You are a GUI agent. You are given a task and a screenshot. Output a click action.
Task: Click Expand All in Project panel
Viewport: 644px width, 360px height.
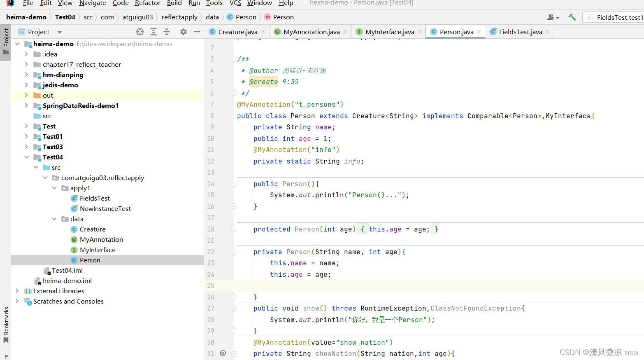[x=153, y=32]
